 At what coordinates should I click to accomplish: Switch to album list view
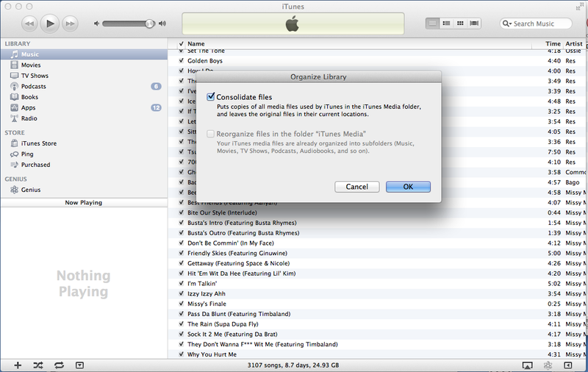pos(446,24)
